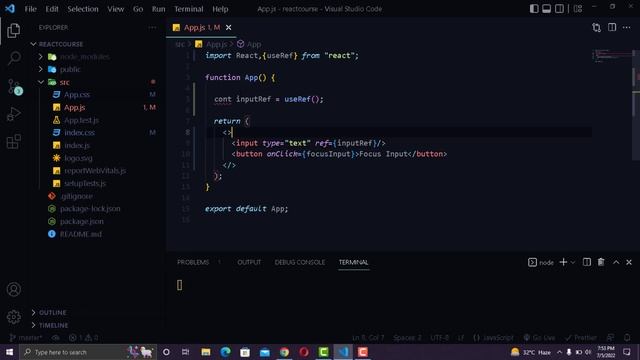The image size is (640, 360).
Task: Open the View menu
Action: point(116,9)
